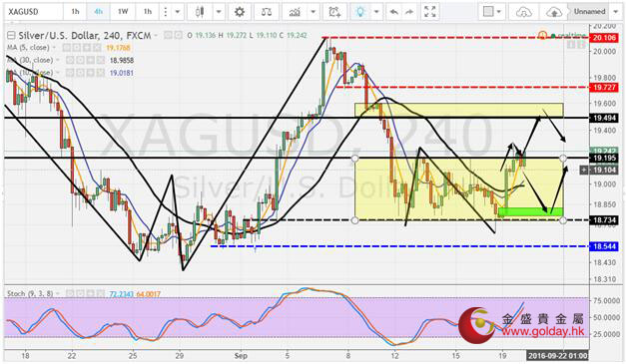
Task: Open the indicators chart icon
Action: point(296,12)
